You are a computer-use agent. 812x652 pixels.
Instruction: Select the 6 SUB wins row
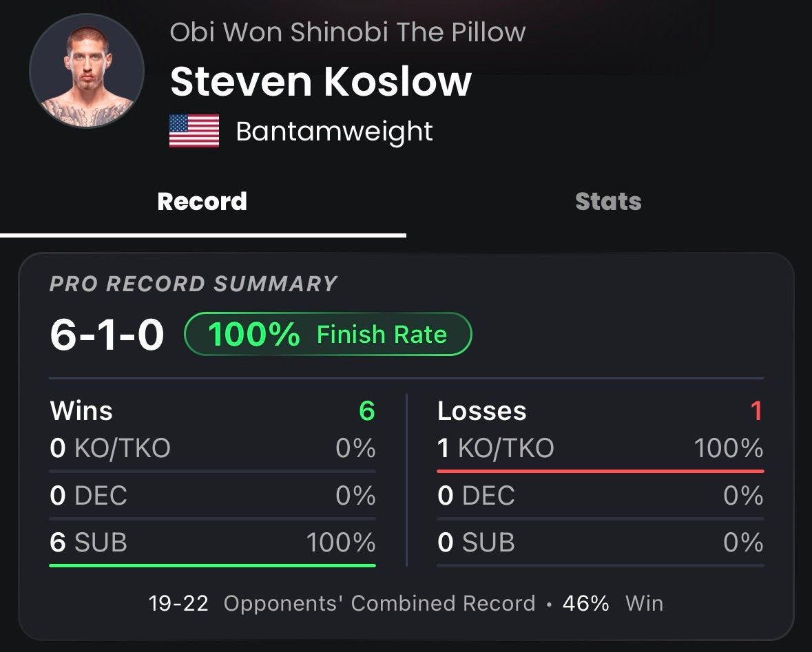[x=212, y=543]
